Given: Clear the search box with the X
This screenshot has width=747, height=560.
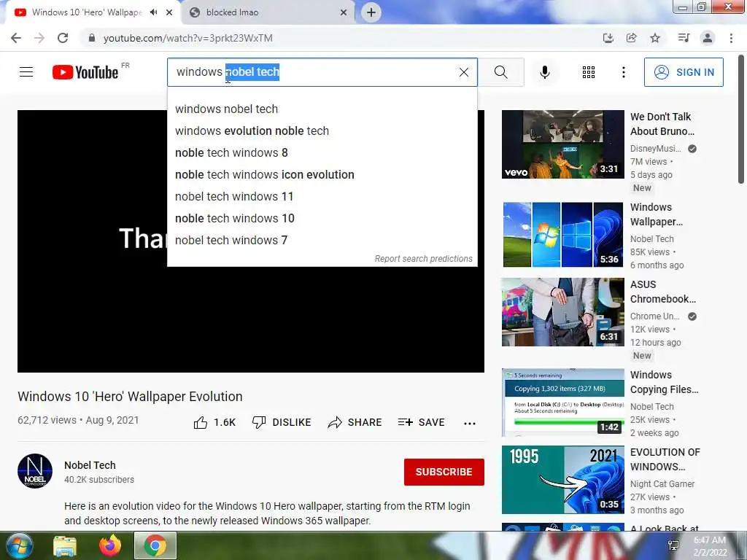Looking at the screenshot, I should (x=463, y=72).
